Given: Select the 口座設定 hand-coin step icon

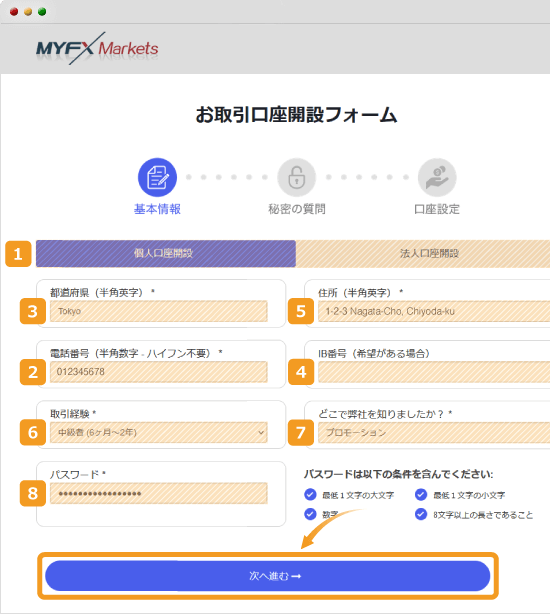Looking at the screenshot, I should click(437, 177).
